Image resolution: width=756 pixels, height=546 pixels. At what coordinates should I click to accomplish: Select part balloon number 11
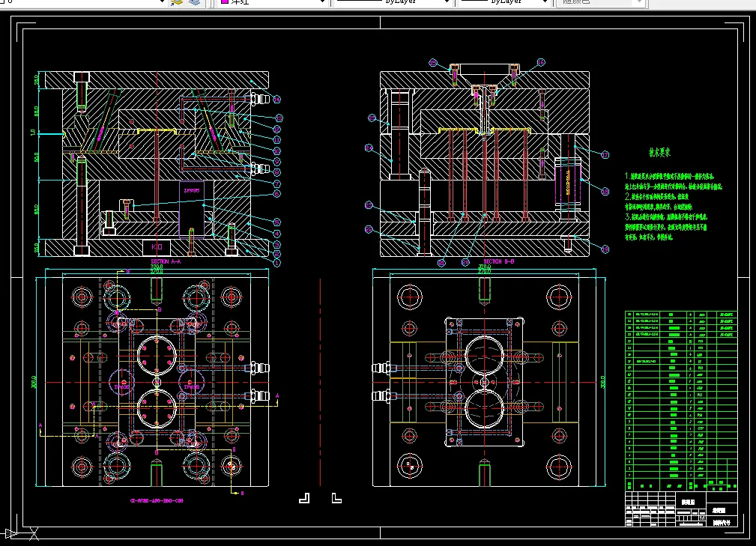point(277,140)
